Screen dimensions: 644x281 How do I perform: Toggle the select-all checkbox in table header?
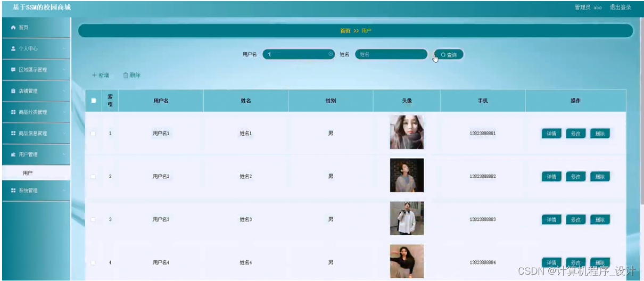point(94,101)
